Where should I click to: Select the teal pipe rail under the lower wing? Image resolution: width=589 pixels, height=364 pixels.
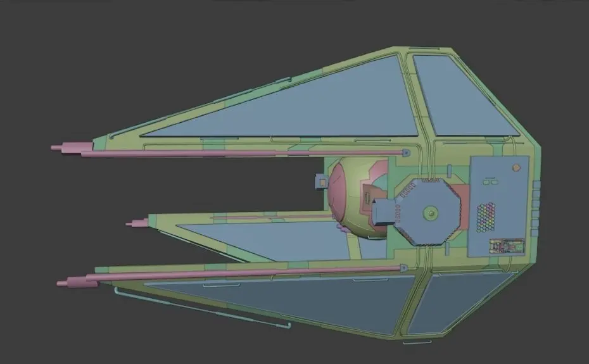tap(202, 307)
